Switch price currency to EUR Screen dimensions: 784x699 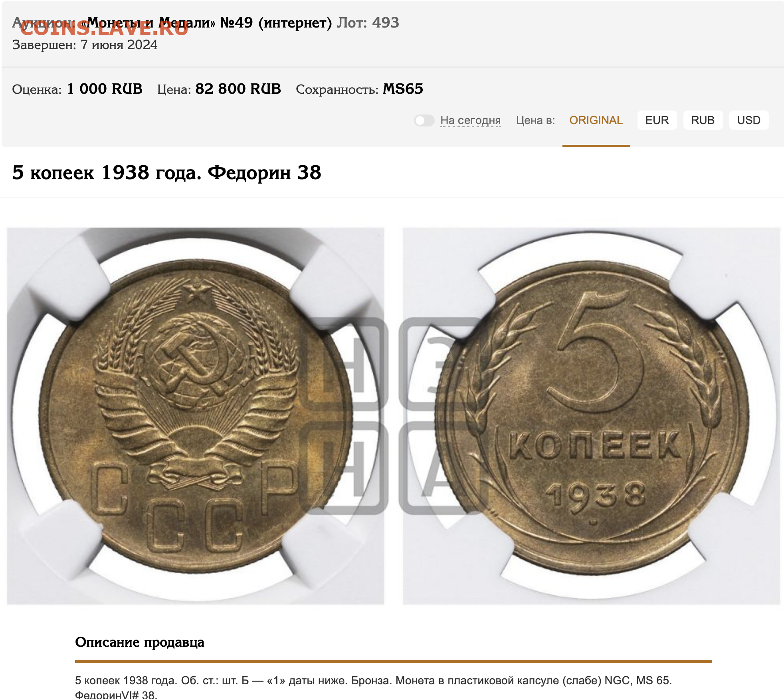657,120
